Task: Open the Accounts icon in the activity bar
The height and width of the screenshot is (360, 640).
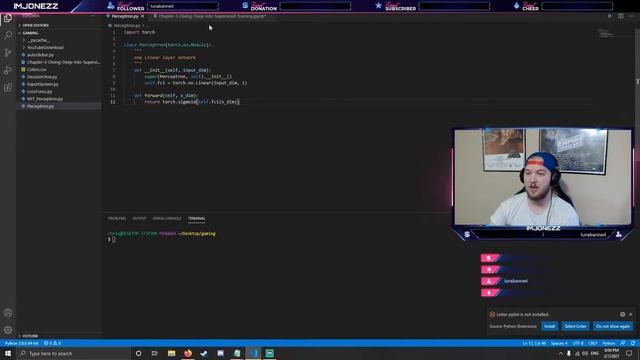Action: (x=8, y=313)
